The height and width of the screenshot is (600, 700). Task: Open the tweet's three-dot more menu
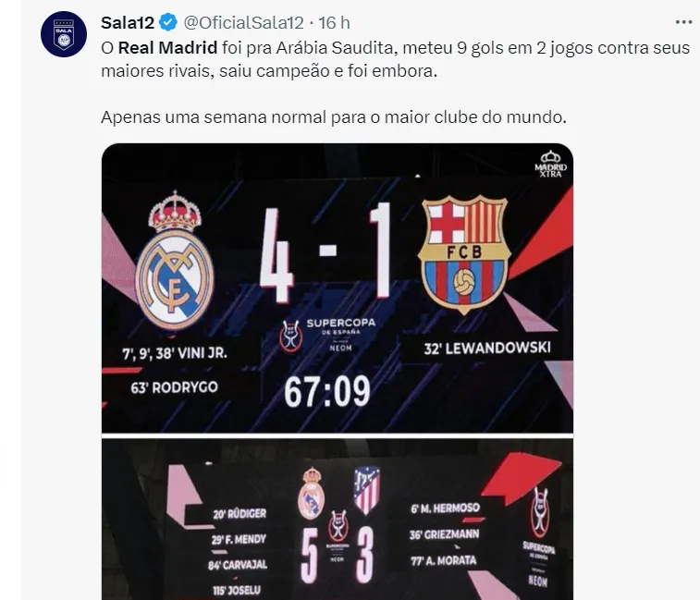pos(683,22)
